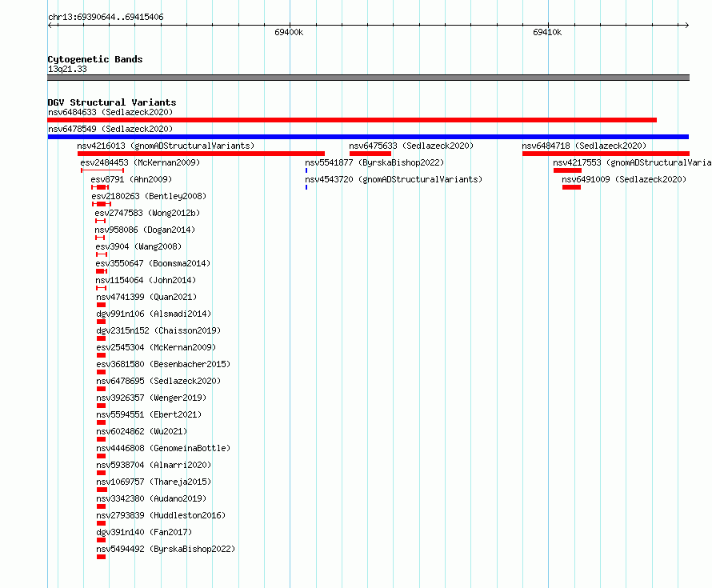Open nsv3926357 (Wenger2019) label
This screenshot has width=712, height=588.
click(x=151, y=398)
